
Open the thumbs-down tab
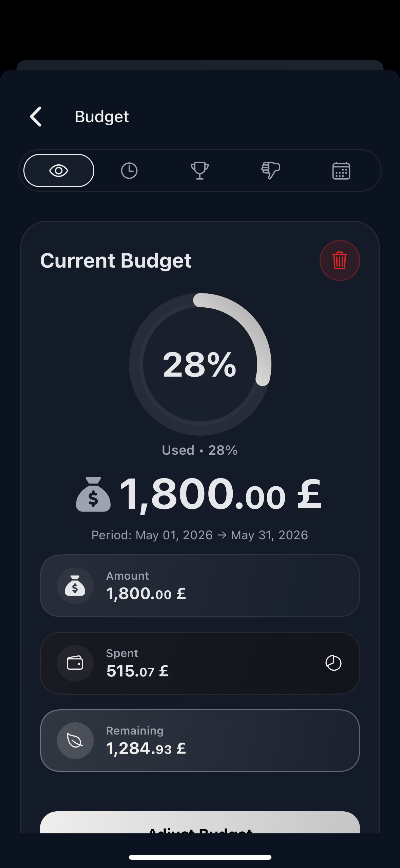pos(271,170)
